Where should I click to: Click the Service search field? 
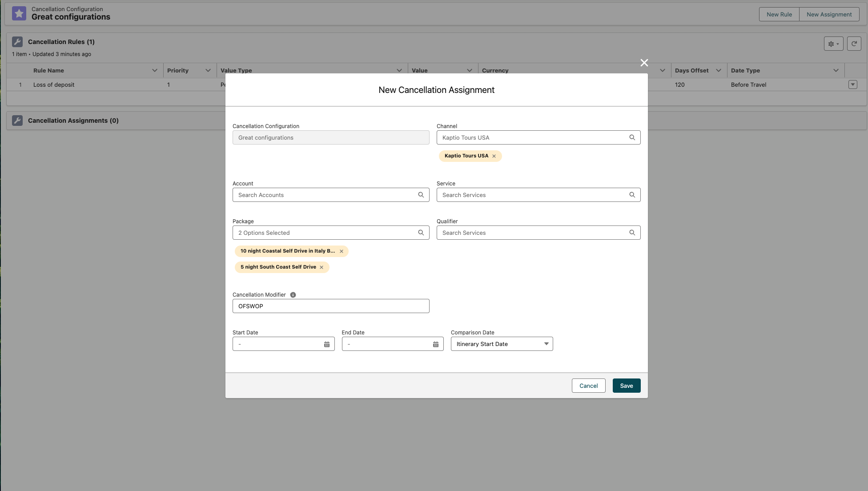pos(534,195)
